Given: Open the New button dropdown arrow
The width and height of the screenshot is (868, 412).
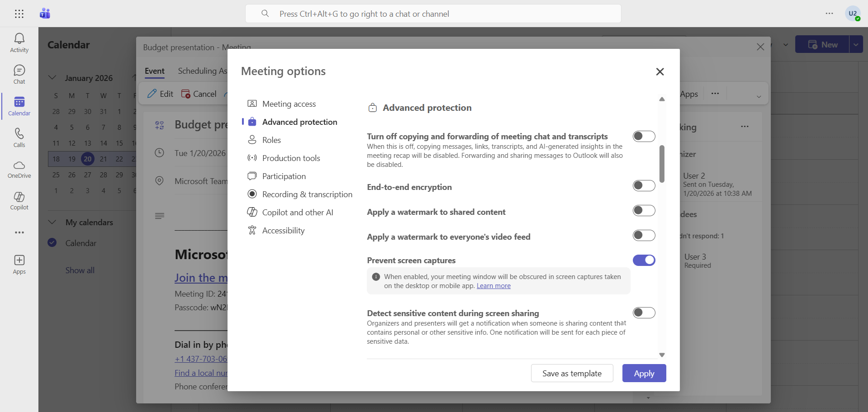Looking at the screenshot, I should pyautogui.click(x=856, y=45).
